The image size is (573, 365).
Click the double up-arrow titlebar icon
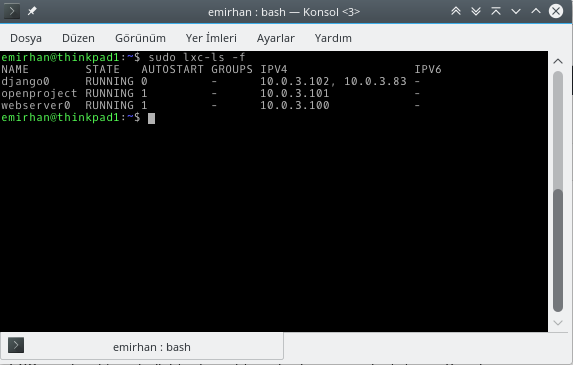(456, 11)
